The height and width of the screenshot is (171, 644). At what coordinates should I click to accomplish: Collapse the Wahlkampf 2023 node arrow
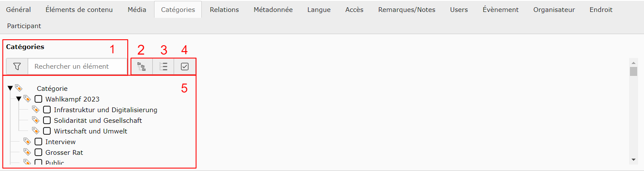19,99
